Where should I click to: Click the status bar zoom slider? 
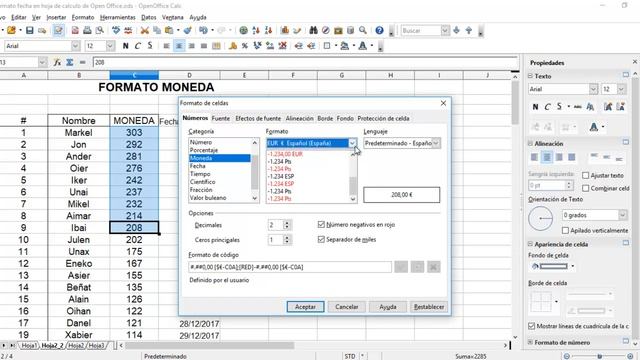[599, 356]
